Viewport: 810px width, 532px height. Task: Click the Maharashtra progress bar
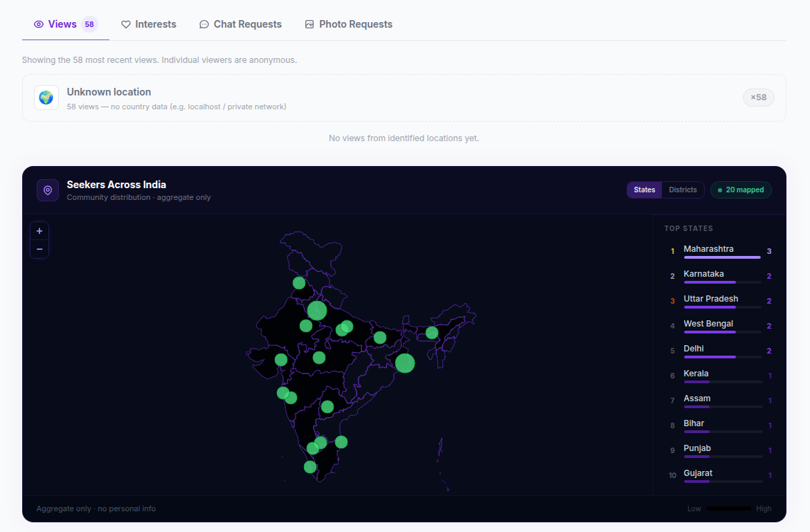click(x=722, y=257)
